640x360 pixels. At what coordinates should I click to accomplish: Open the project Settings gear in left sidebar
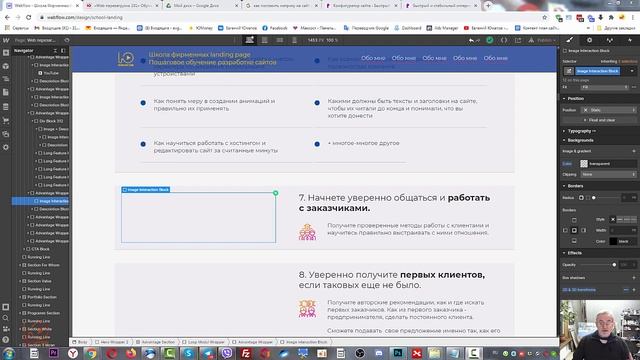(6, 147)
